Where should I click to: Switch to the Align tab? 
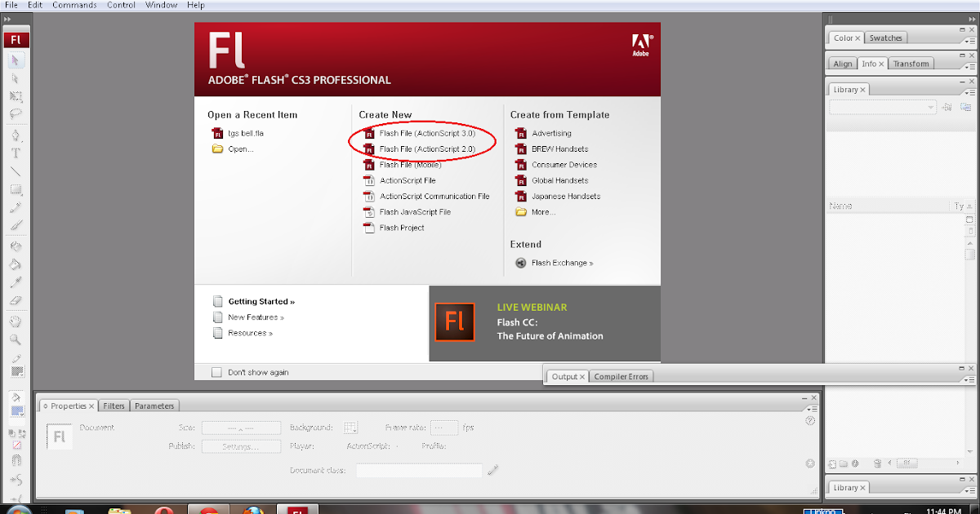843,64
